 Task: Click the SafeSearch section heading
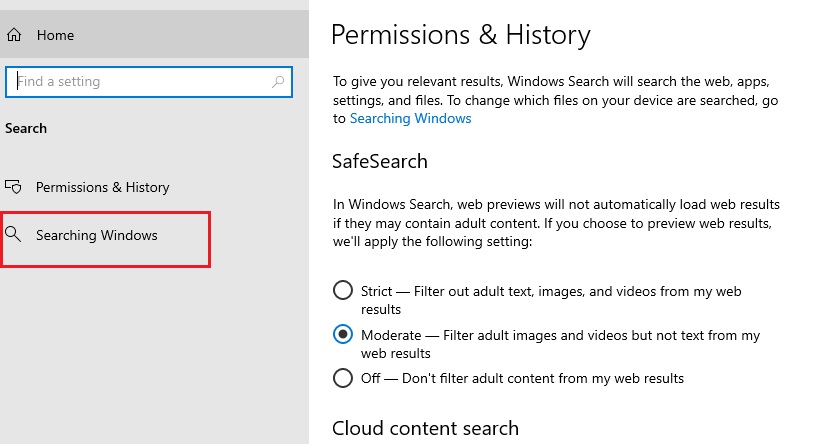click(380, 161)
